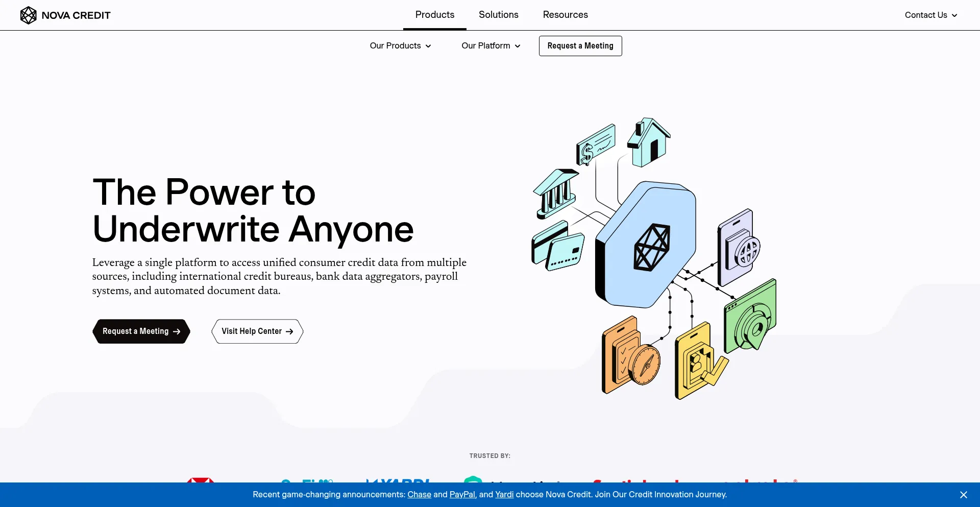The height and width of the screenshot is (507, 980).
Task: Open the Solutions menu item
Action: coord(498,15)
